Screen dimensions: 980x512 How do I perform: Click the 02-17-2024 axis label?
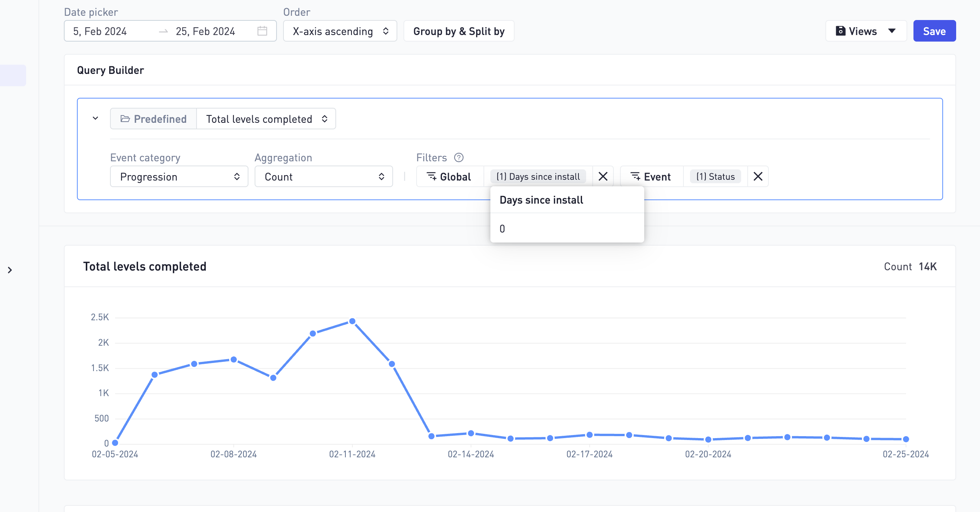pyautogui.click(x=589, y=454)
